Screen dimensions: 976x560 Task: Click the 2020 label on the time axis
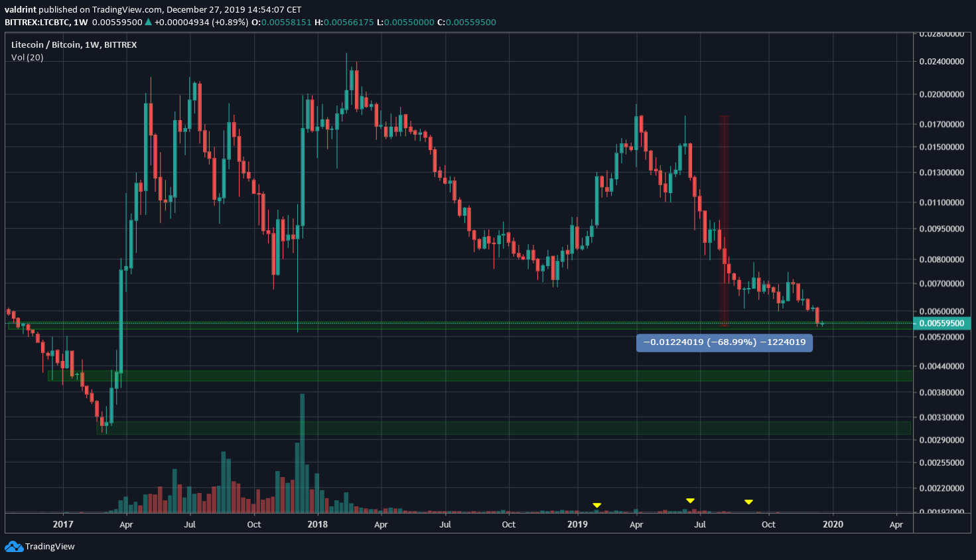(x=833, y=524)
